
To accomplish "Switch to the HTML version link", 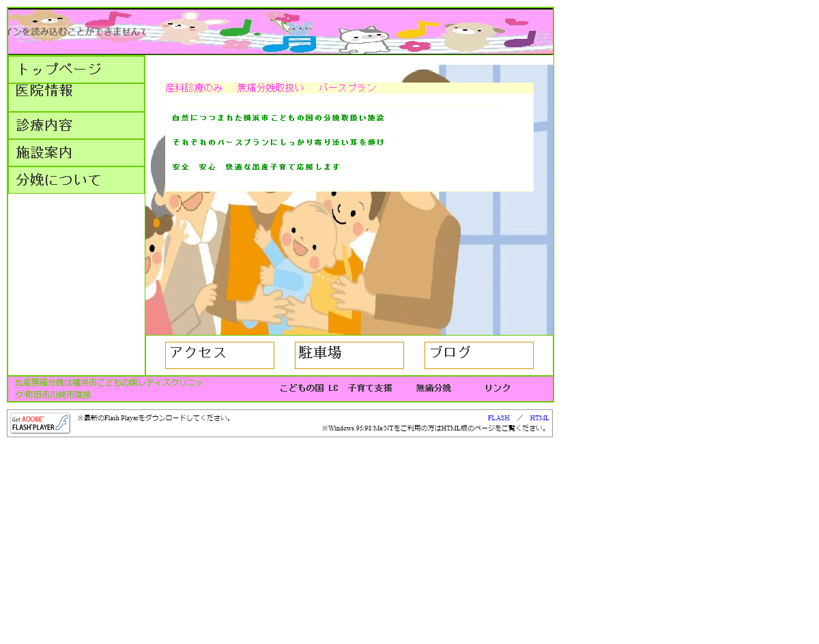I will coord(539,418).
